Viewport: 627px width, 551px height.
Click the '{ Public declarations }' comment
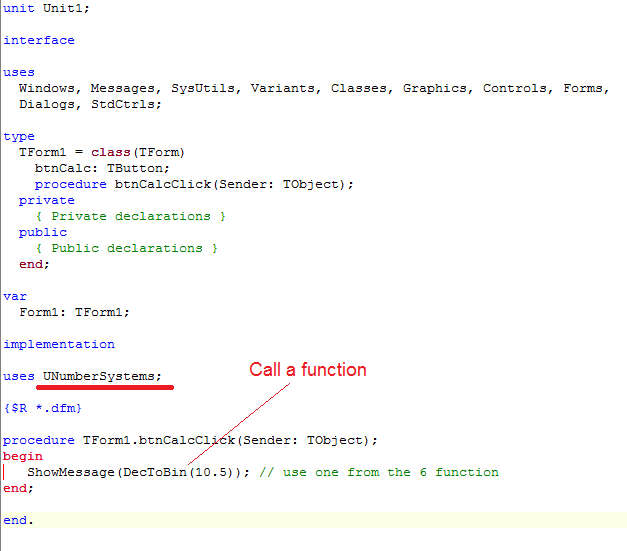pyautogui.click(x=127, y=248)
